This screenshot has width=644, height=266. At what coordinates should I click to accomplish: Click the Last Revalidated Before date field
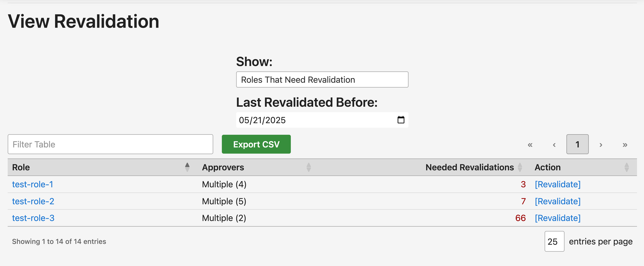(322, 120)
